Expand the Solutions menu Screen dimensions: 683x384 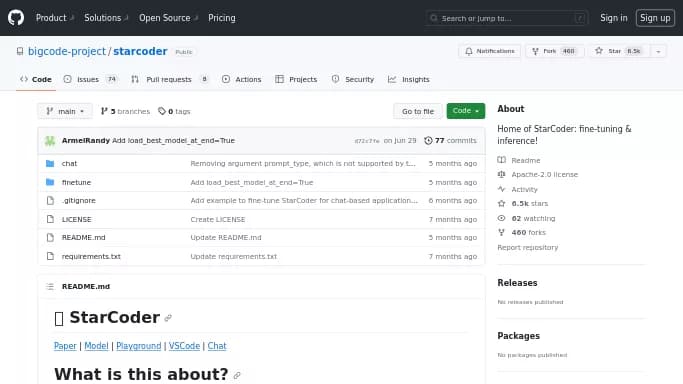point(106,18)
